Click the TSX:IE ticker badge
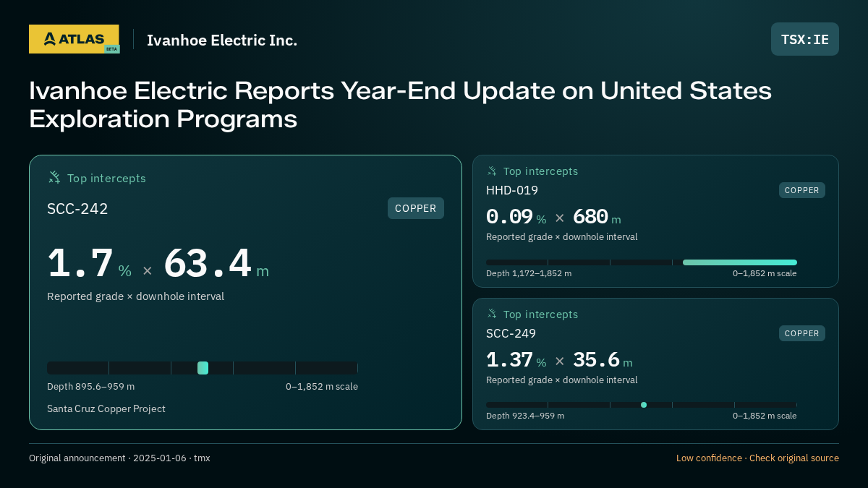This screenshot has width=868, height=488. [x=805, y=39]
